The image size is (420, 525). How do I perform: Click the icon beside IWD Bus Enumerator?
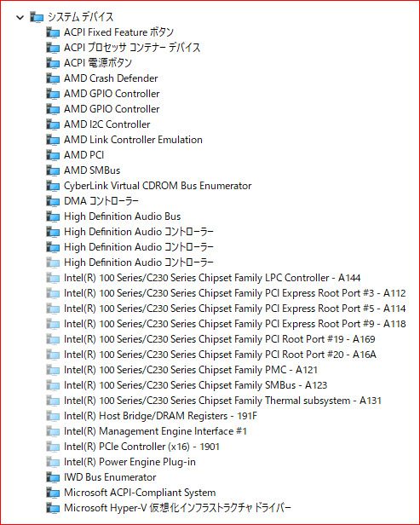pyautogui.click(x=53, y=477)
